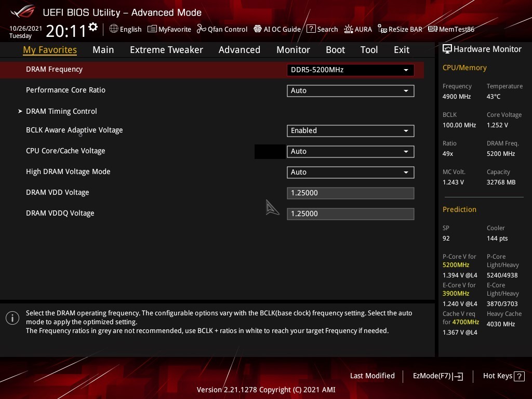Expand the DRAM Timing Control submenu
532x399 pixels.
point(61,111)
